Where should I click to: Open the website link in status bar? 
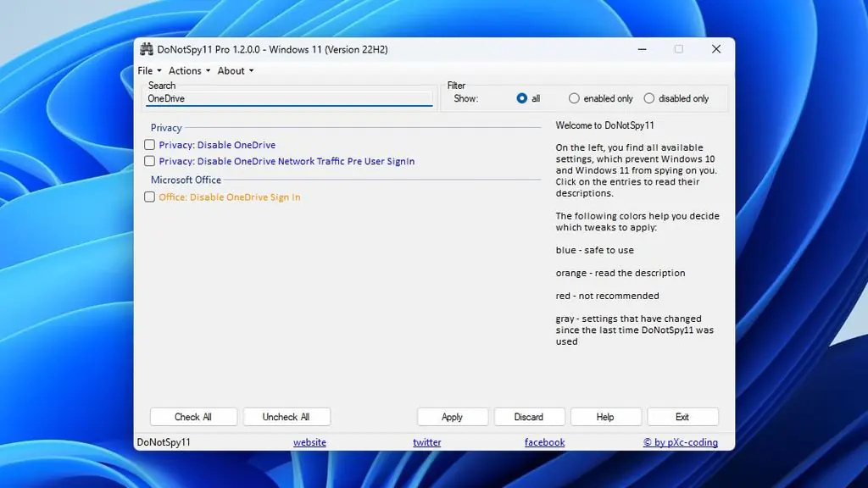click(309, 442)
